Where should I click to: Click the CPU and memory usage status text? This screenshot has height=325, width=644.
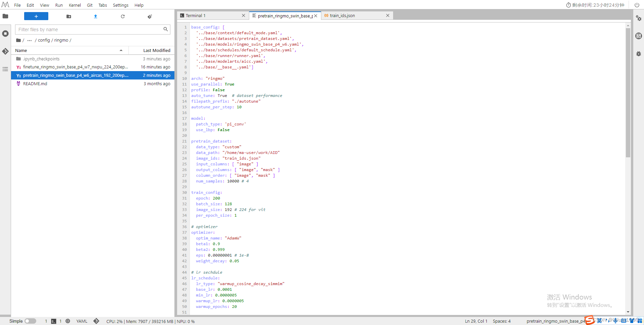pos(150,321)
